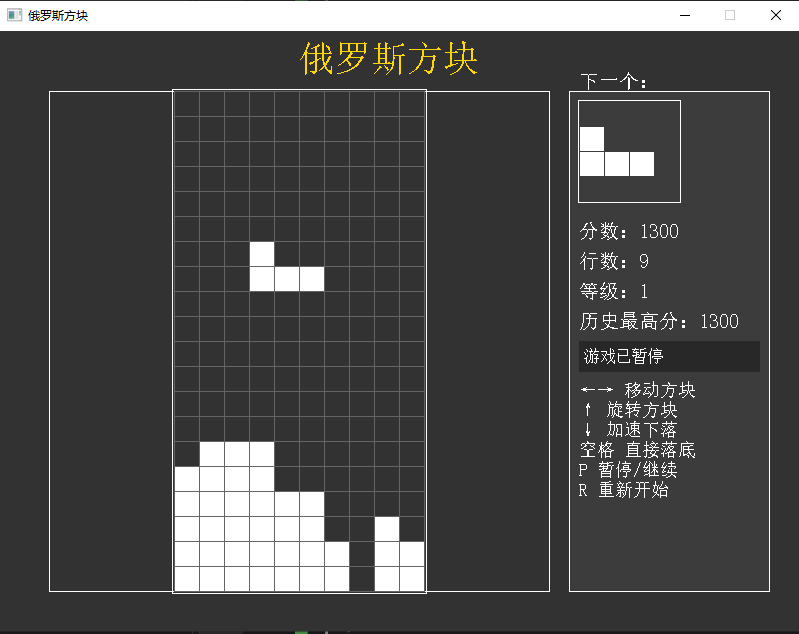Close the Tetris game window
799x634 pixels.
776,15
